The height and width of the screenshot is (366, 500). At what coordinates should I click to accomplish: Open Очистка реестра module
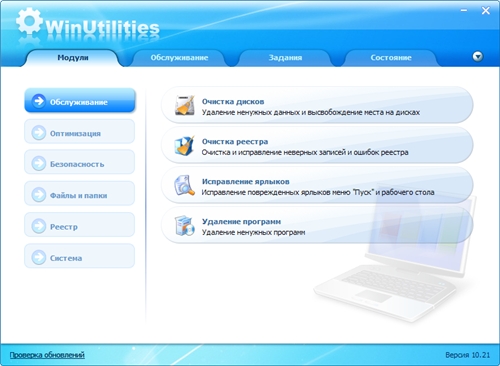317,145
